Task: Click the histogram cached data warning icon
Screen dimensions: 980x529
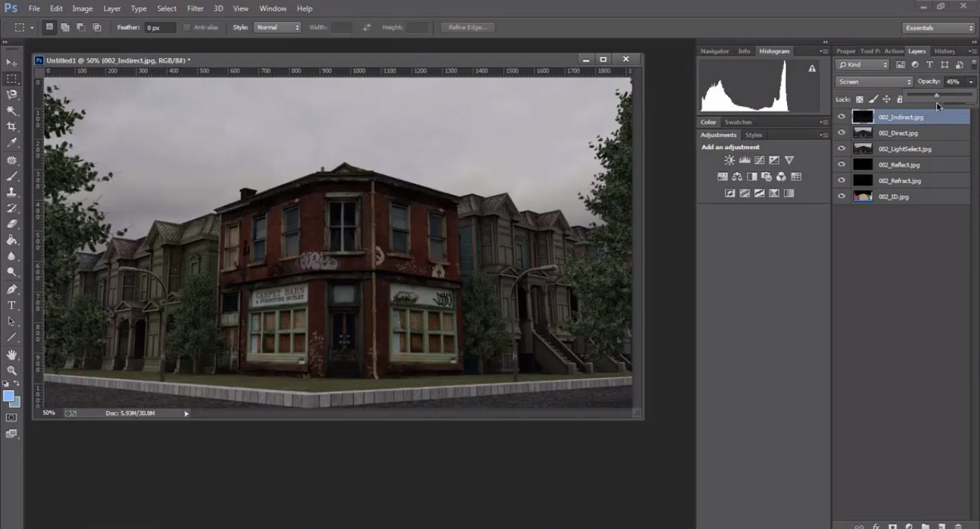Action: [812, 69]
